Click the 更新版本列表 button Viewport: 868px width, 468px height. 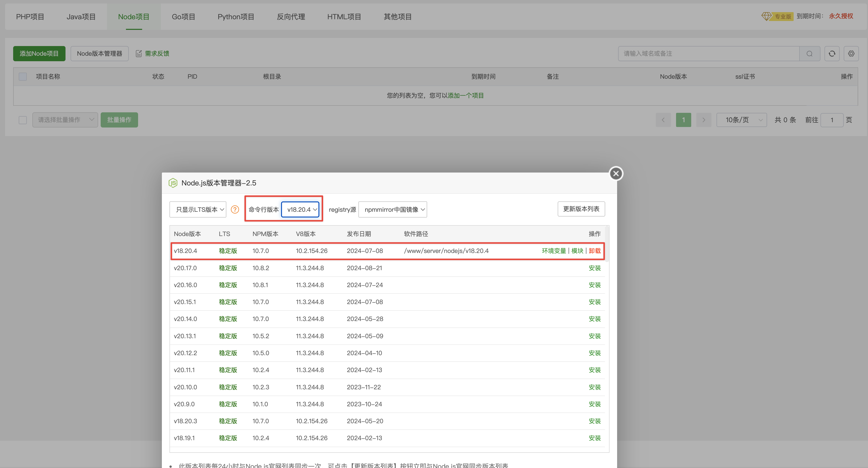click(581, 209)
